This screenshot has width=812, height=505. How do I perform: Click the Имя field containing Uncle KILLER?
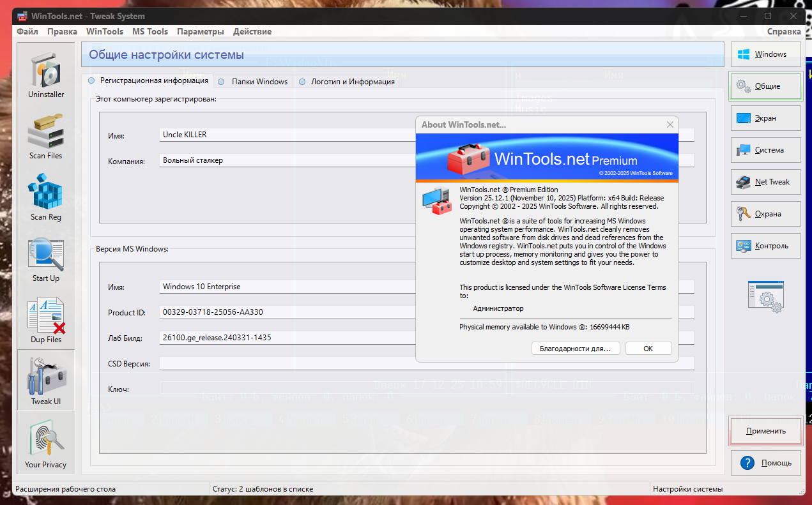(x=287, y=135)
